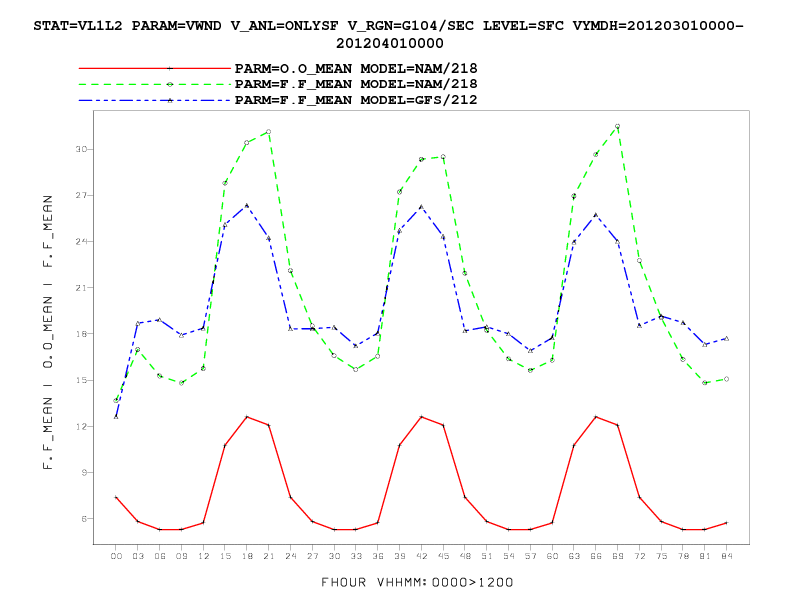Click blue GFS starting marker at hour 00

116,417
